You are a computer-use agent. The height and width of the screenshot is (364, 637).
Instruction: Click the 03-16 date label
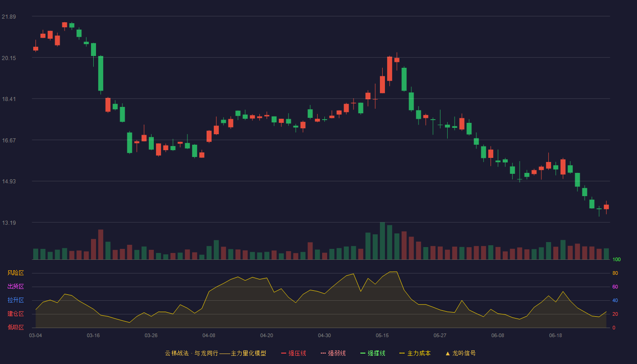point(93,335)
